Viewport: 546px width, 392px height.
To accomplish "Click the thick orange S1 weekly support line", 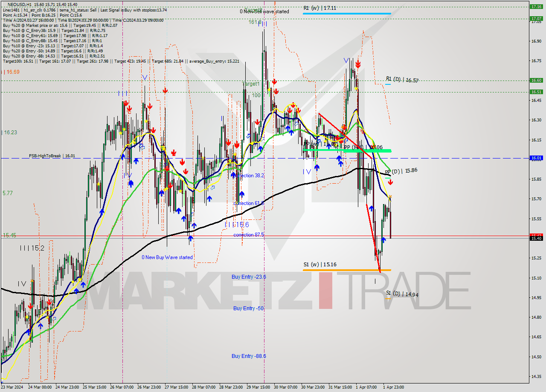I will point(347,270).
